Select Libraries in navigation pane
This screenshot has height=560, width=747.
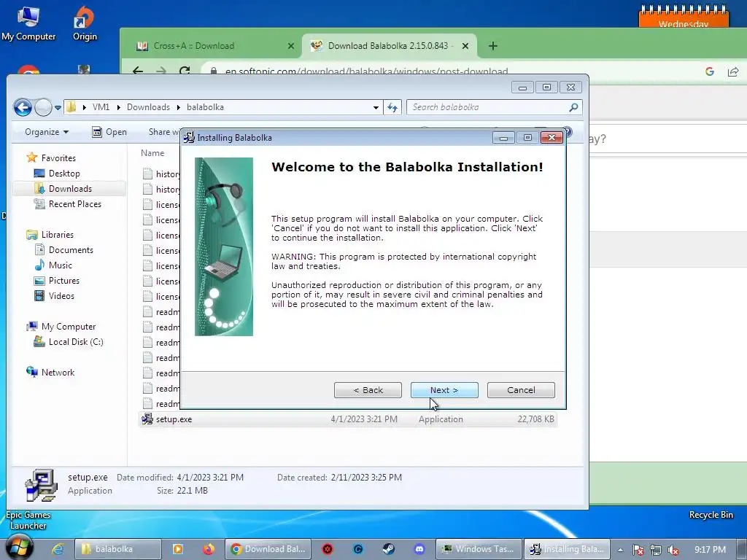pos(57,234)
